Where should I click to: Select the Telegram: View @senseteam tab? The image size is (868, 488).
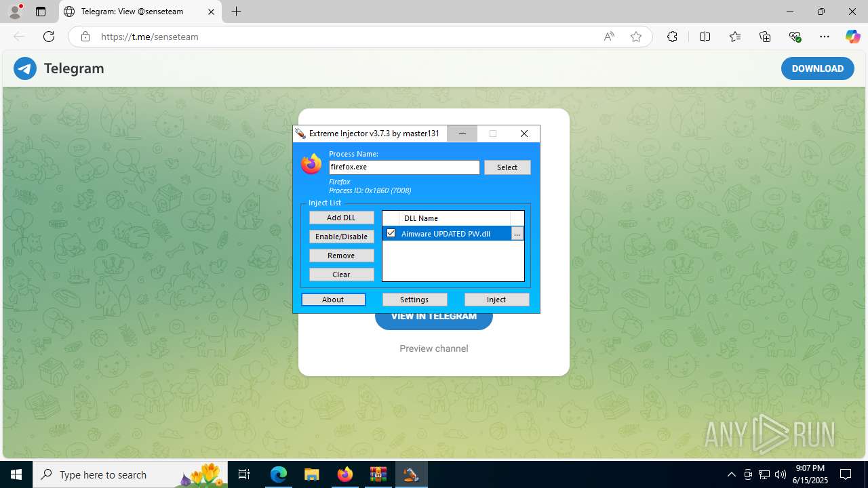tap(140, 12)
